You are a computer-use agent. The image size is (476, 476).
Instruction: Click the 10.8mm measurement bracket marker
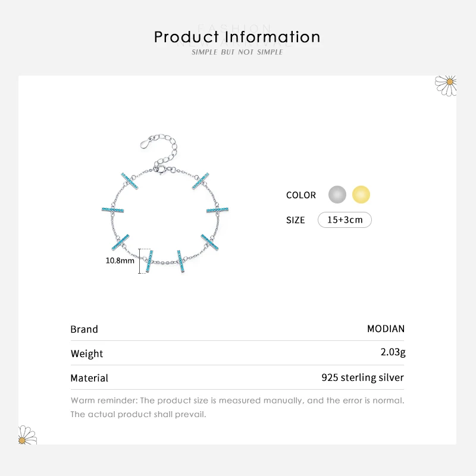[141, 261]
